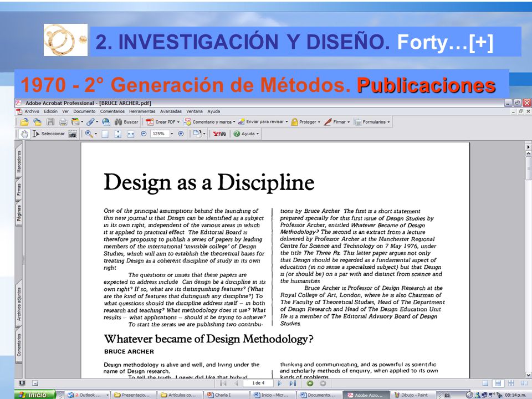Switch to Charla I taskbar button

tap(226, 395)
